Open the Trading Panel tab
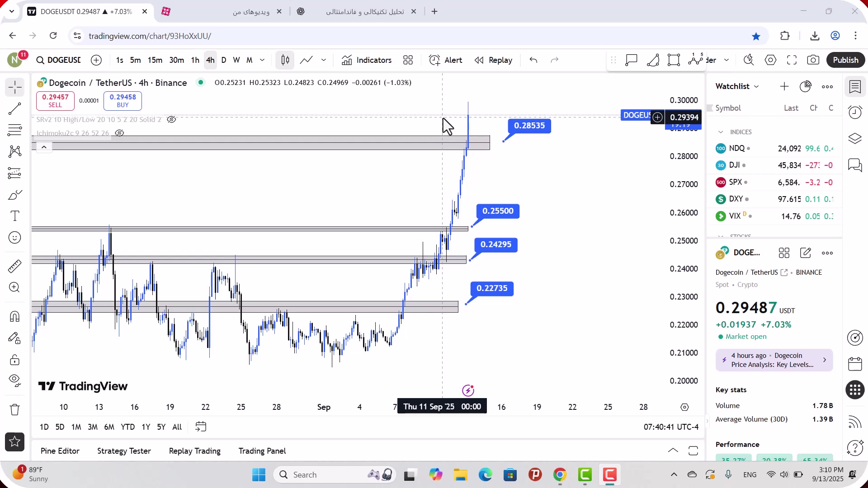The image size is (868, 488). pos(262,451)
